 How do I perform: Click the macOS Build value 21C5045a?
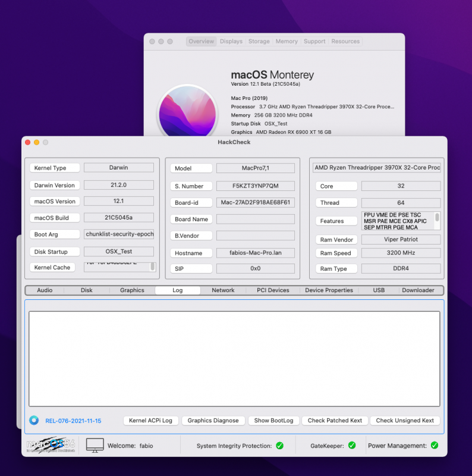pos(119,217)
